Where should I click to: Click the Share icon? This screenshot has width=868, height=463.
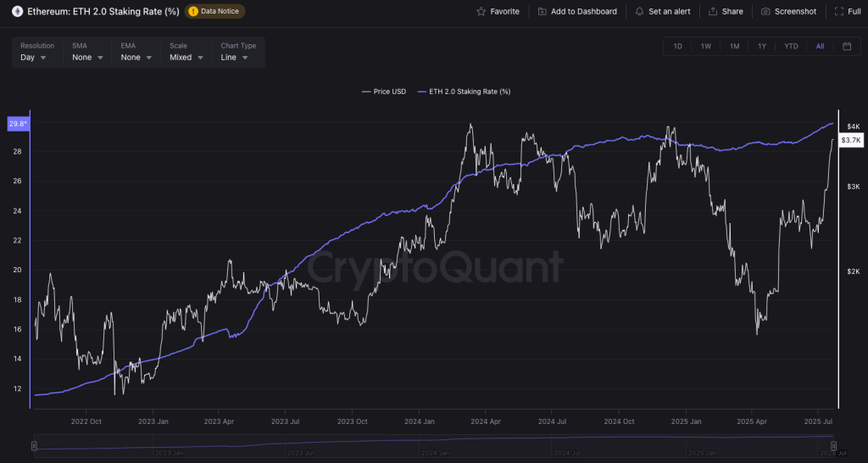point(713,12)
